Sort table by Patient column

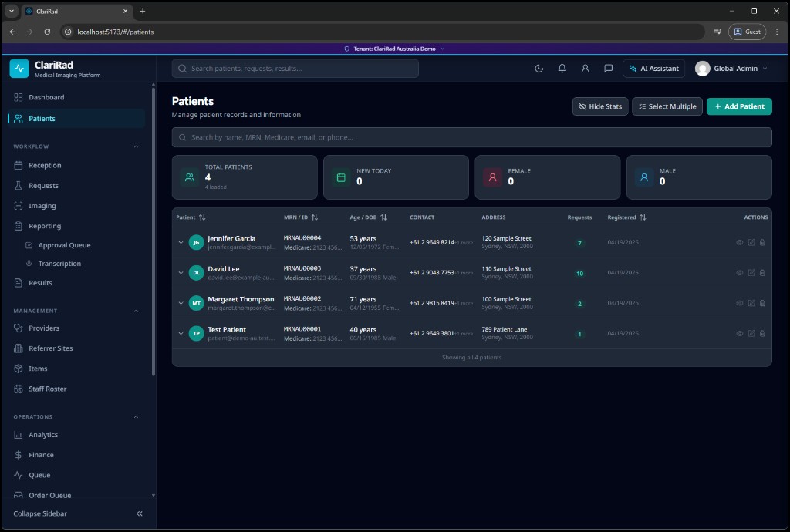pyautogui.click(x=191, y=217)
